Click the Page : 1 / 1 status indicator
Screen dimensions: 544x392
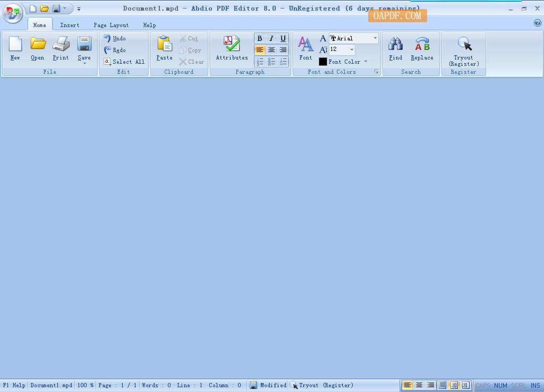tap(117, 386)
